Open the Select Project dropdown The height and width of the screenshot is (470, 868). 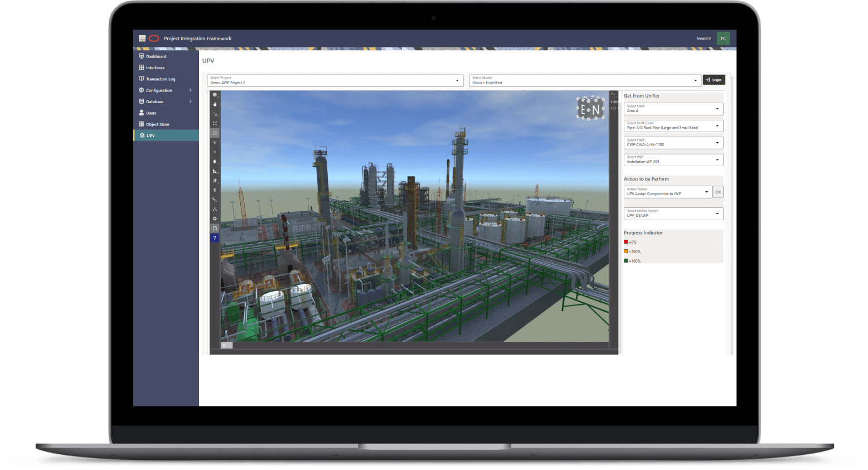click(334, 81)
